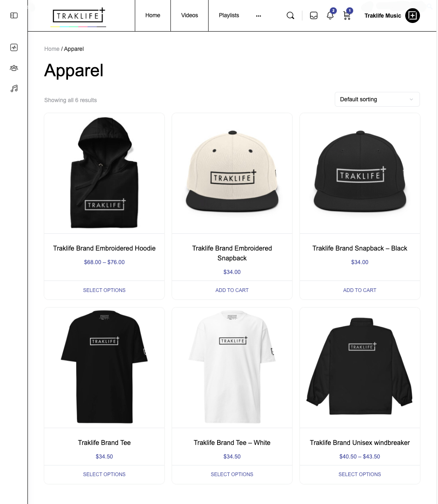
Task: Open the inbox messages icon
Action: 314,16
